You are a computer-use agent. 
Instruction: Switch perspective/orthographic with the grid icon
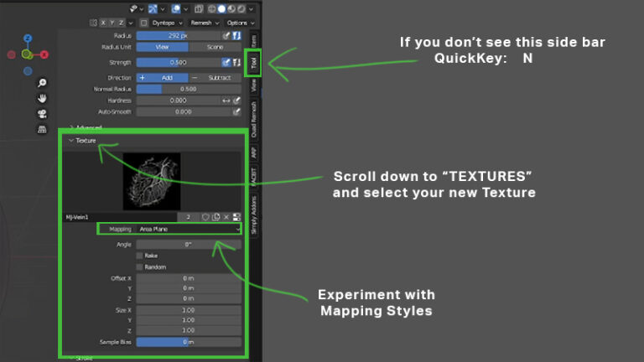(x=42, y=129)
